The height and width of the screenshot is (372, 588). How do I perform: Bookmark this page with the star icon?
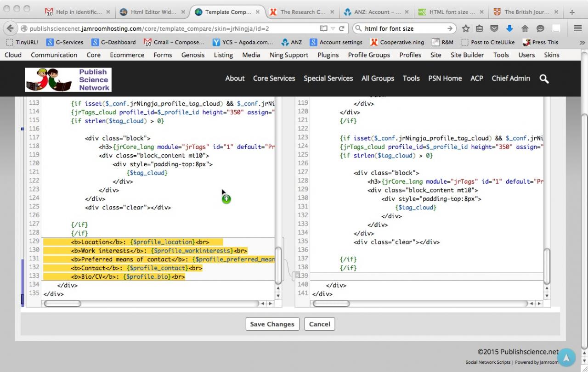tap(466, 28)
